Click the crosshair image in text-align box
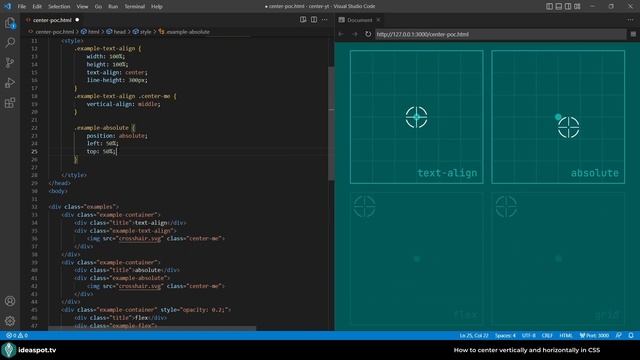The image size is (640, 360). pyautogui.click(x=416, y=117)
